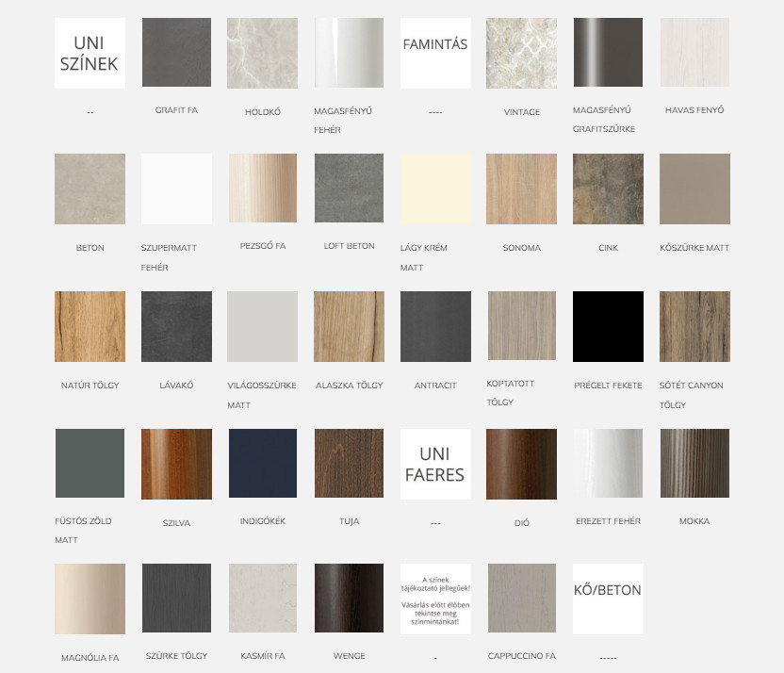Screen dimensions: 784x673
Task: Click the UNI FAERES category tile
Action: click(x=435, y=463)
